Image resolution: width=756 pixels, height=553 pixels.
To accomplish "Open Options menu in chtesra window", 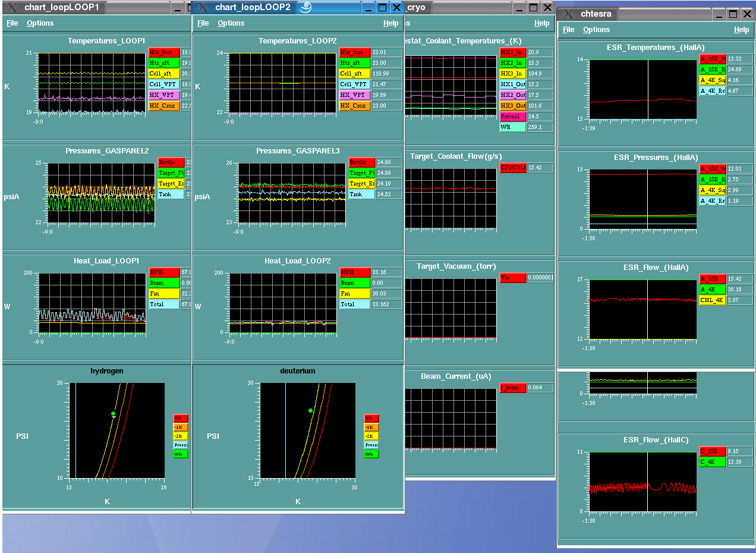I will [597, 30].
